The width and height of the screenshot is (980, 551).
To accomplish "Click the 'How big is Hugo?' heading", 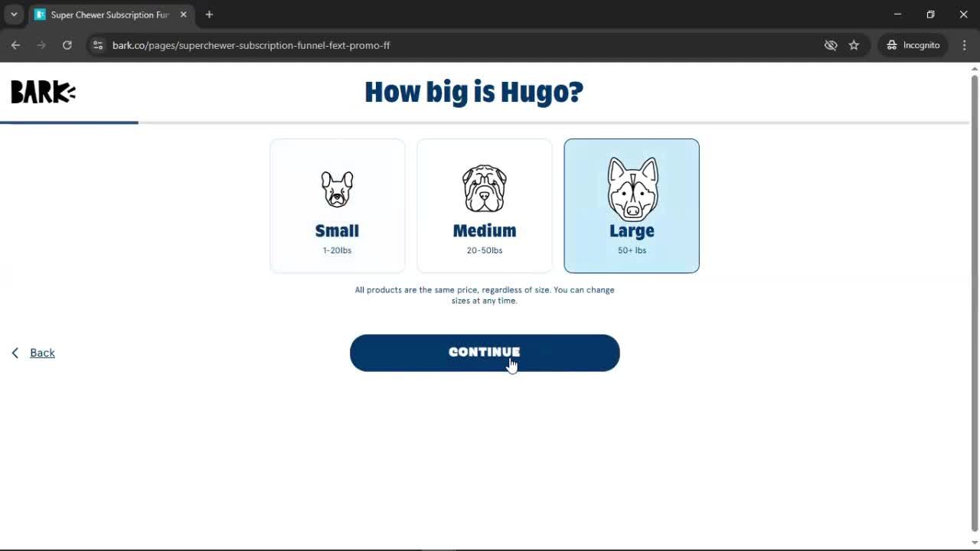I will click(x=474, y=92).
